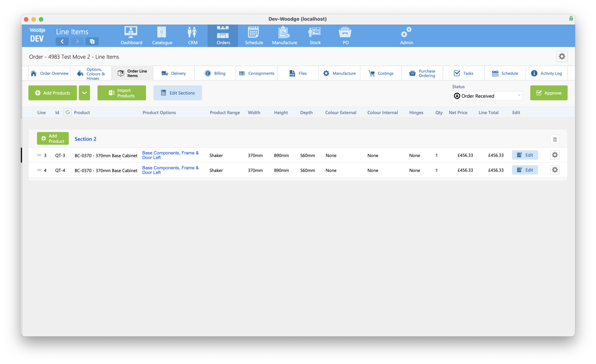Open the Dashboard module
Screen dimensions: 596x364
click(131, 36)
